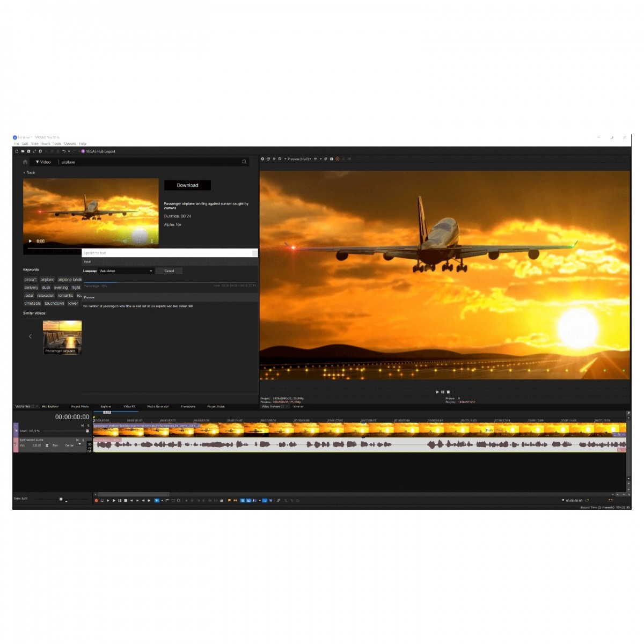Cancel the speech to text process
The height and width of the screenshot is (644, 644).
(x=169, y=271)
